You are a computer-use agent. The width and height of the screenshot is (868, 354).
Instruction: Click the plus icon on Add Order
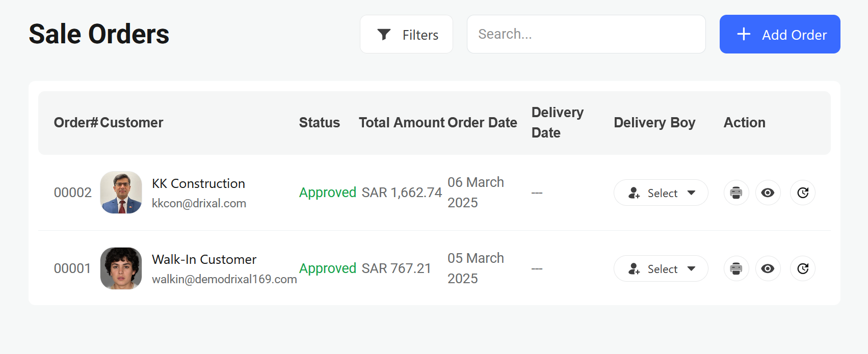(744, 34)
